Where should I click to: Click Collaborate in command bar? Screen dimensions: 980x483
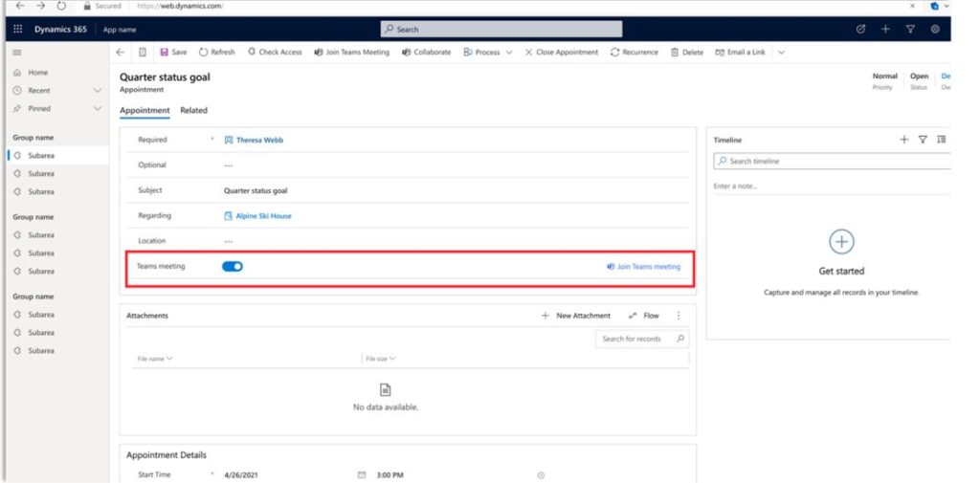pyautogui.click(x=426, y=53)
